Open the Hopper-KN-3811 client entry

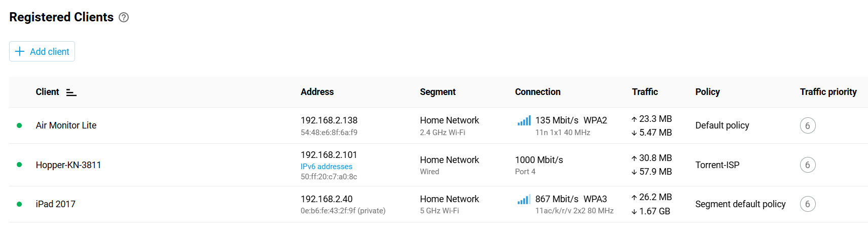pos(68,165)
